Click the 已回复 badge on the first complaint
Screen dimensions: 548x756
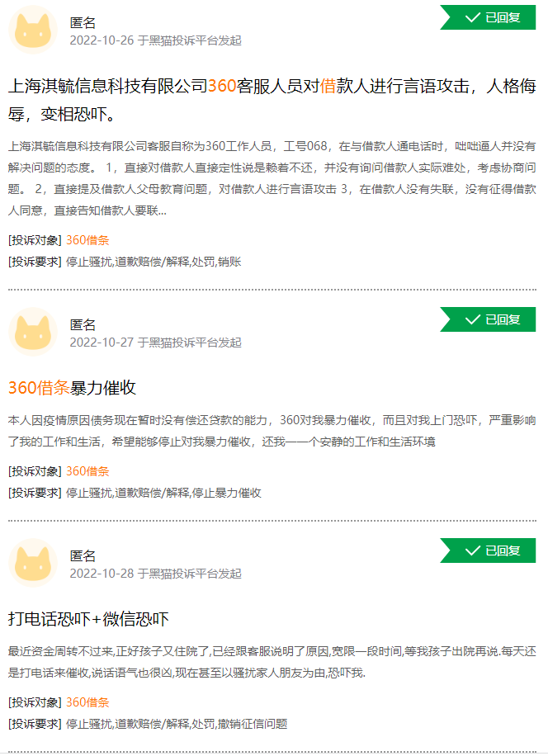click(x=489, y=17)
